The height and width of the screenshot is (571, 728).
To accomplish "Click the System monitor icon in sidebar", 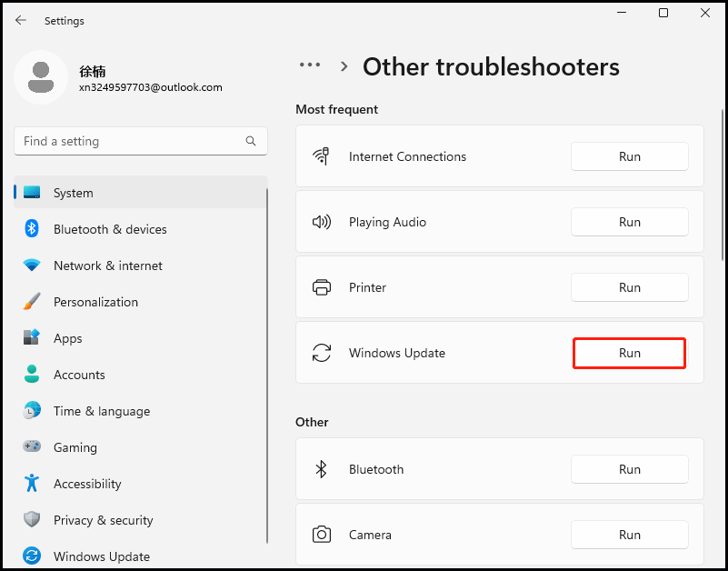I will (x=32, y=193).
